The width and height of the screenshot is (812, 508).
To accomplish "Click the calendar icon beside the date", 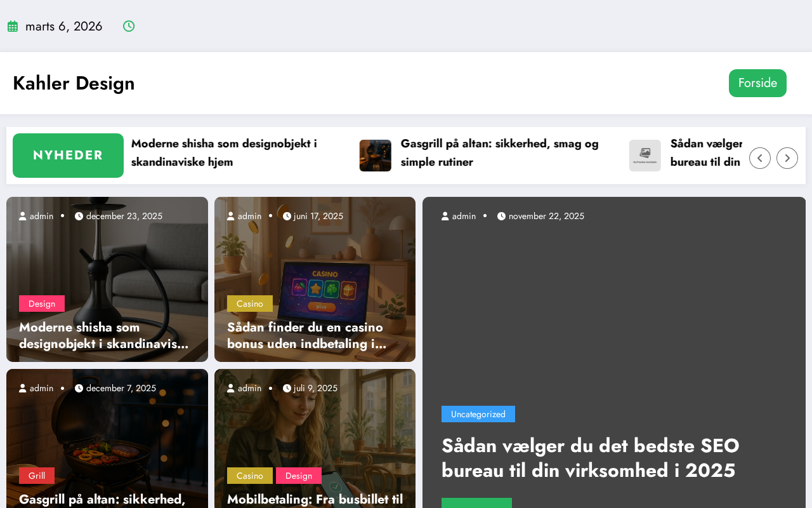I will click(x=13, y=26).
